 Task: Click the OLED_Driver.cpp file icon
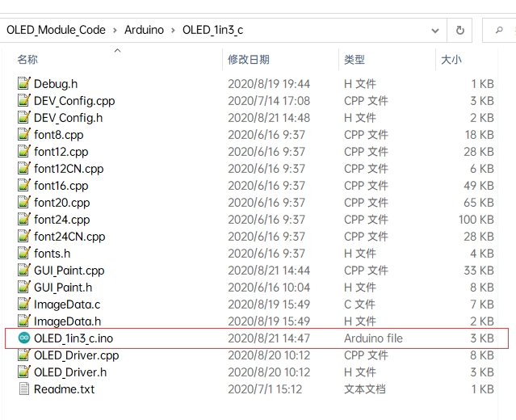tap(24, 355)
